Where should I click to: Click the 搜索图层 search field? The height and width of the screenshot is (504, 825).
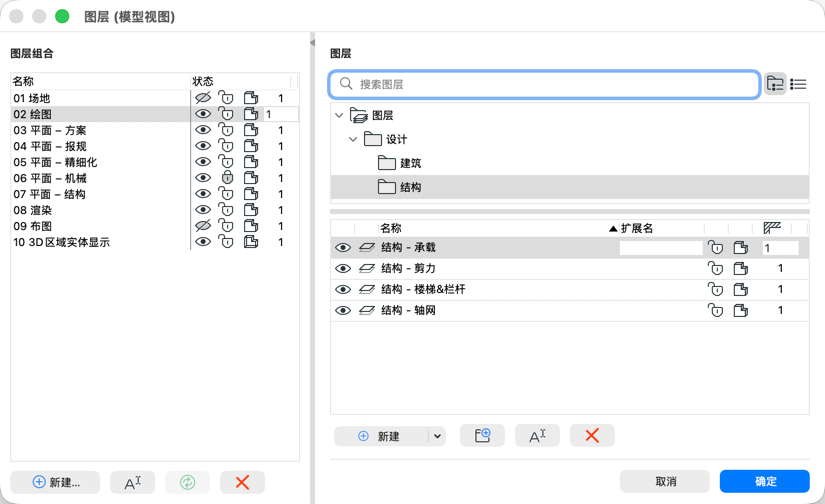[x=545, y=84]
